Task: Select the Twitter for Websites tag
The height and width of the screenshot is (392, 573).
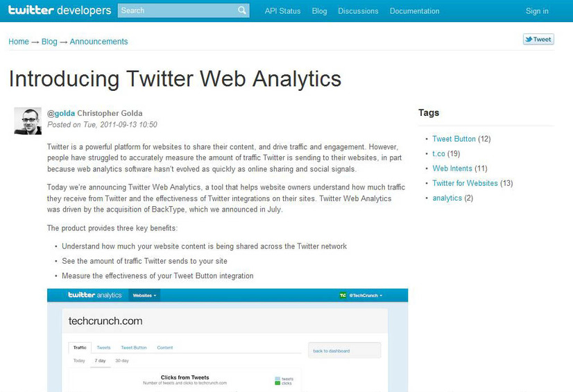Action: [x=465, y=183]
